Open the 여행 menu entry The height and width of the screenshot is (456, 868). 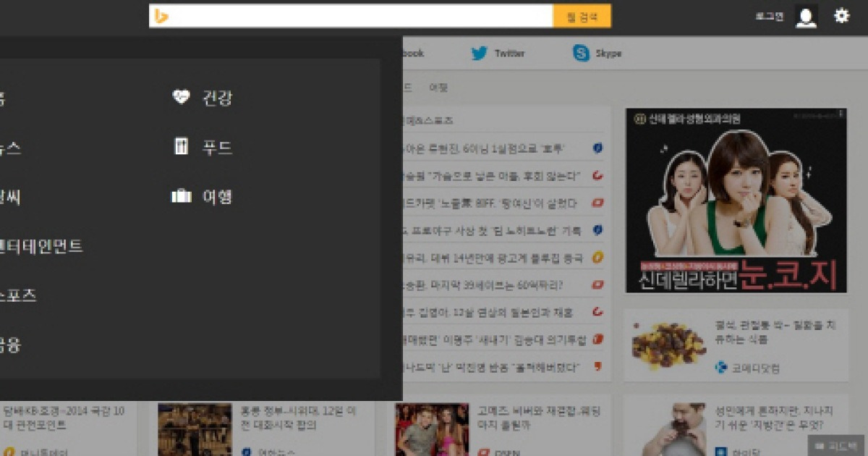217,197
